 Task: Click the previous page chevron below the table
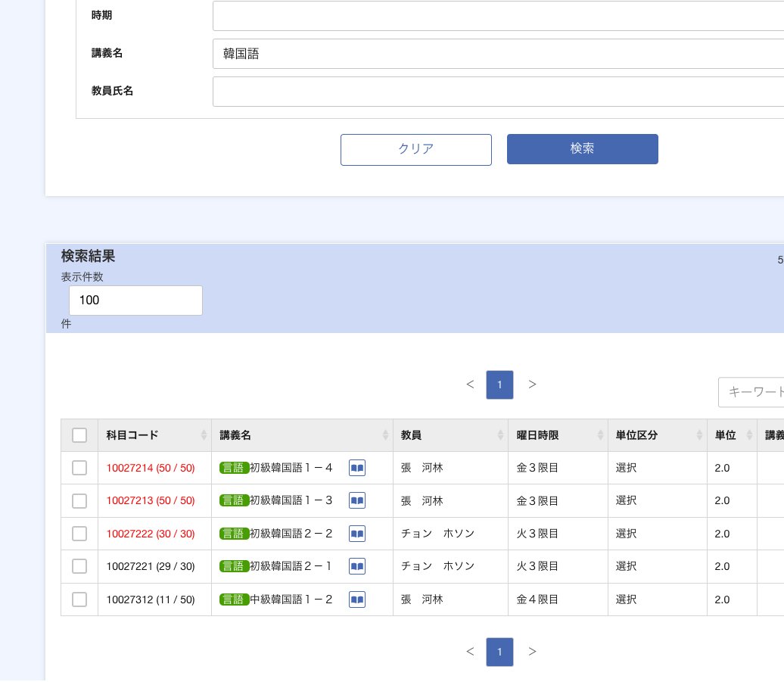(x=470, y=652)
